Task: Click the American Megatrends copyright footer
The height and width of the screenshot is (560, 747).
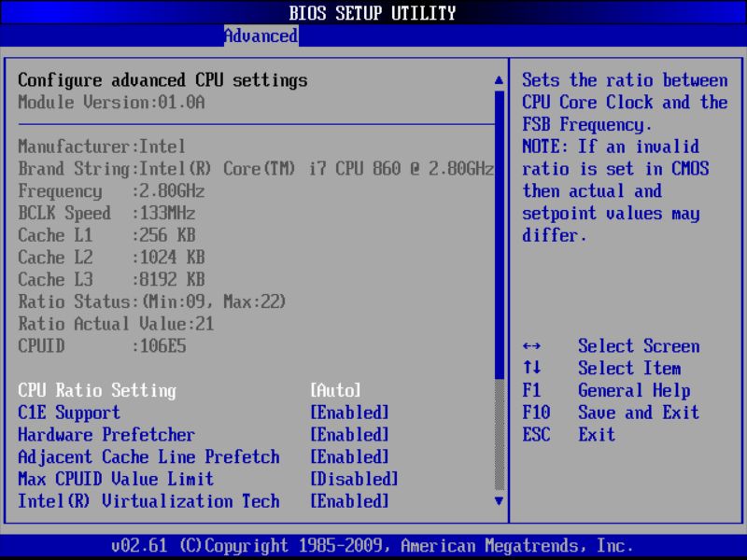Action: tap(373, 545)
